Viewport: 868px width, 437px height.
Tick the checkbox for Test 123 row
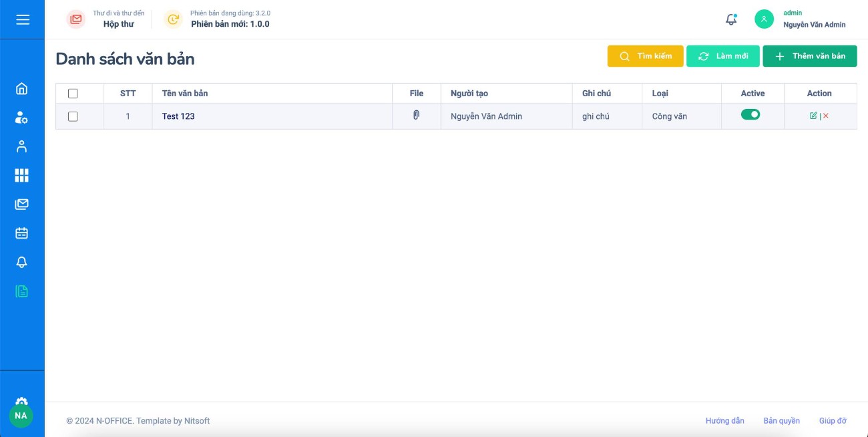(x=73, y=116)
